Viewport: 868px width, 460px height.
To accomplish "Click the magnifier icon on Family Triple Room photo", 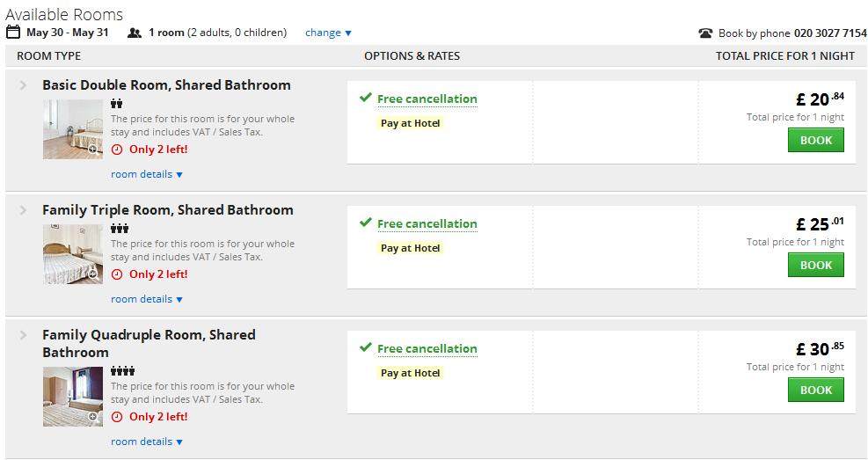I will (93, 274).
